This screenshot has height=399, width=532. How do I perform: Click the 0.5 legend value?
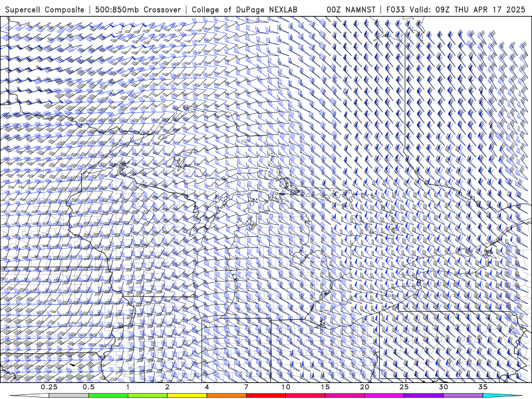point(88,387)
